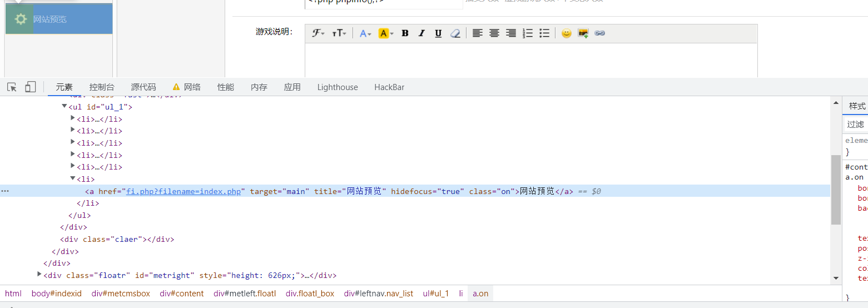Image resolution: width=868 pixels, height=308 pixels.
Task: Insert a numbered list
Action: (528, 33)
